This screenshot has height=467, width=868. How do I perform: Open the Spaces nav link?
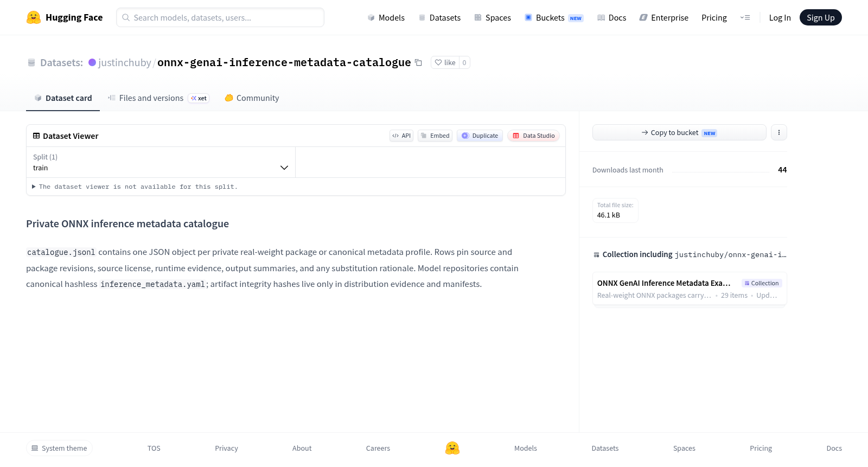click(x=493, y=18)
